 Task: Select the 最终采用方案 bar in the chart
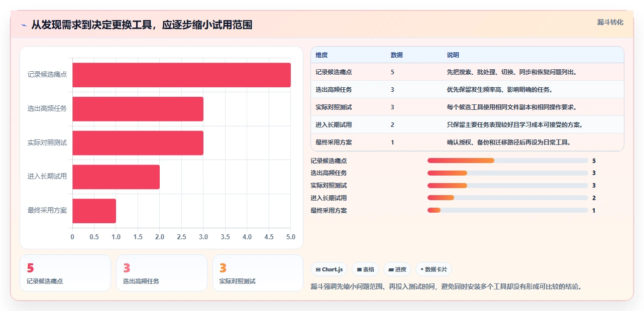point(94,211)
